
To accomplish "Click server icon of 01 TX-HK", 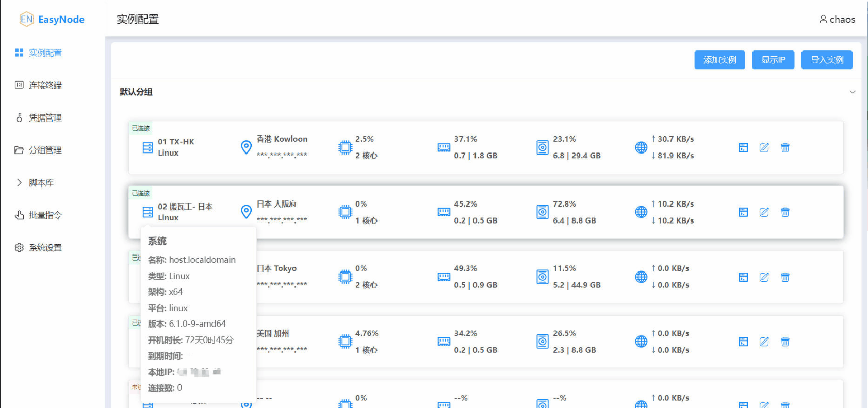I will [x=148, y=148].
